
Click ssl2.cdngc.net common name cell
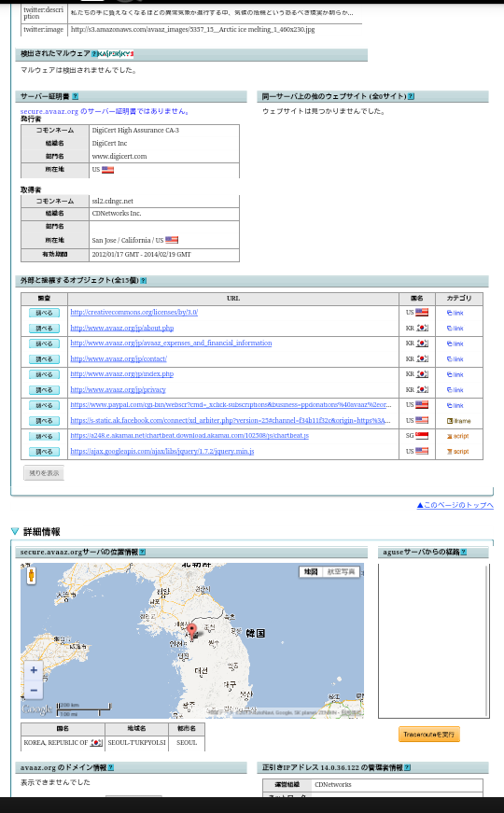click(164, 202)
